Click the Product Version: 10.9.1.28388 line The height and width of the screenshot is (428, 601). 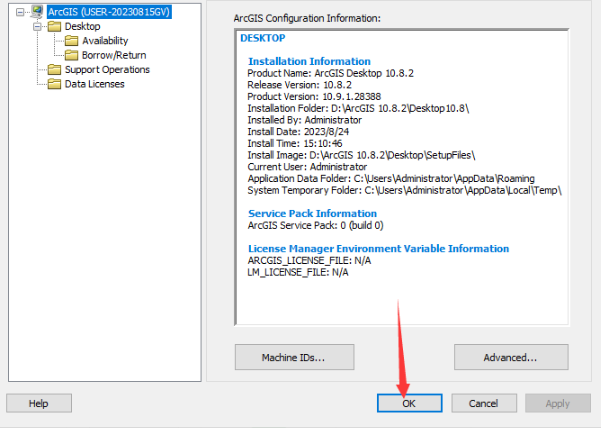[x=314, y=97]
